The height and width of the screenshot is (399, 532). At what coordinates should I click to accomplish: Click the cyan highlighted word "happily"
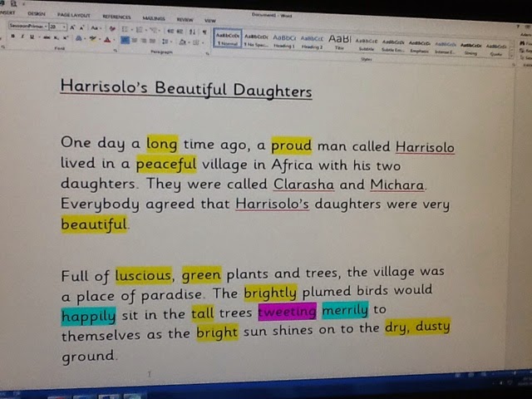pyautogui.click(x=89, y=316)
